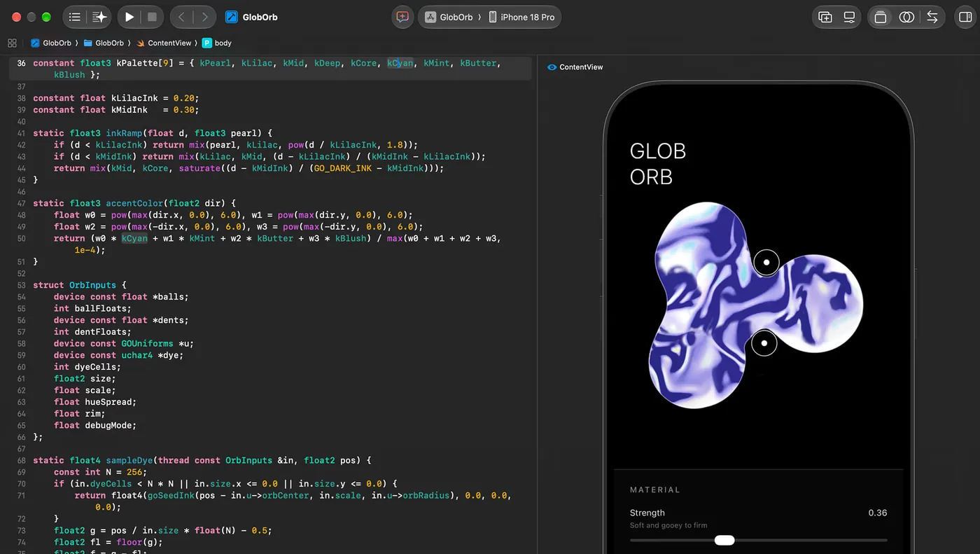Click the GLOB ORB title in preview
This screenshot has width=980, height=554.
(658, 164)
